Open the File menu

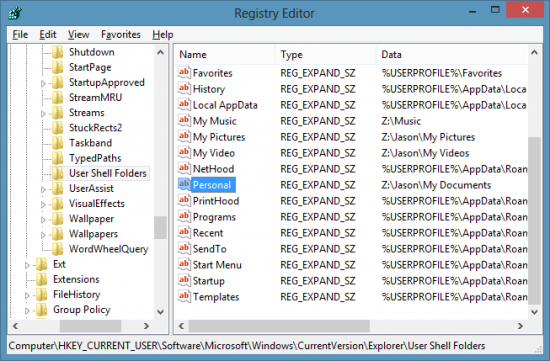point(20,34)
